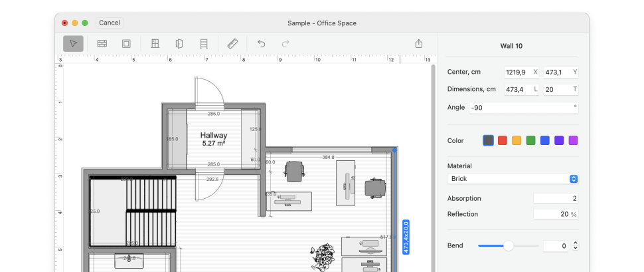
Task: Edit the Reflection percentage field
Action: pyautogui.click(x=556, y=214)
